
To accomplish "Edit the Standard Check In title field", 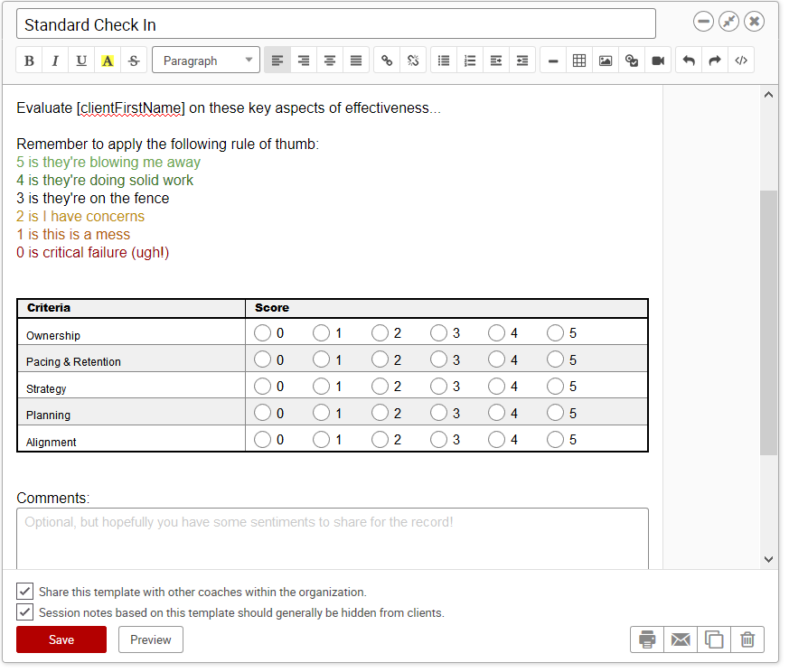I will point(336,23).
